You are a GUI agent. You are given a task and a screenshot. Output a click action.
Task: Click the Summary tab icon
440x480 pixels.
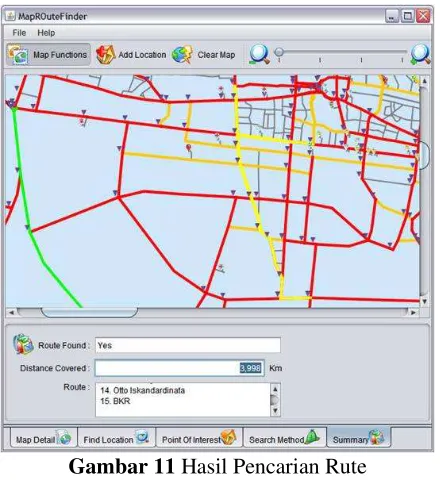377,437
